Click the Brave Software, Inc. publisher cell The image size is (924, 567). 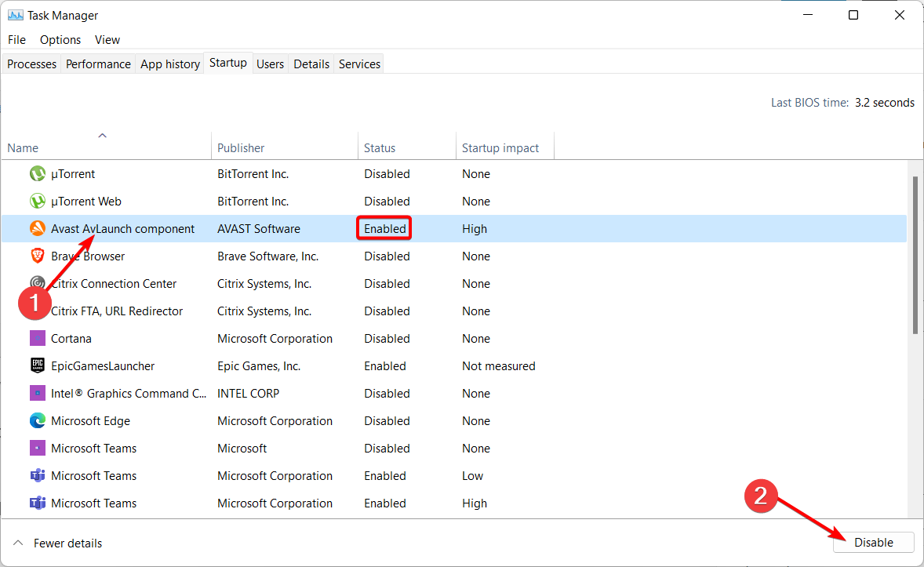click(x=267, y=256)
